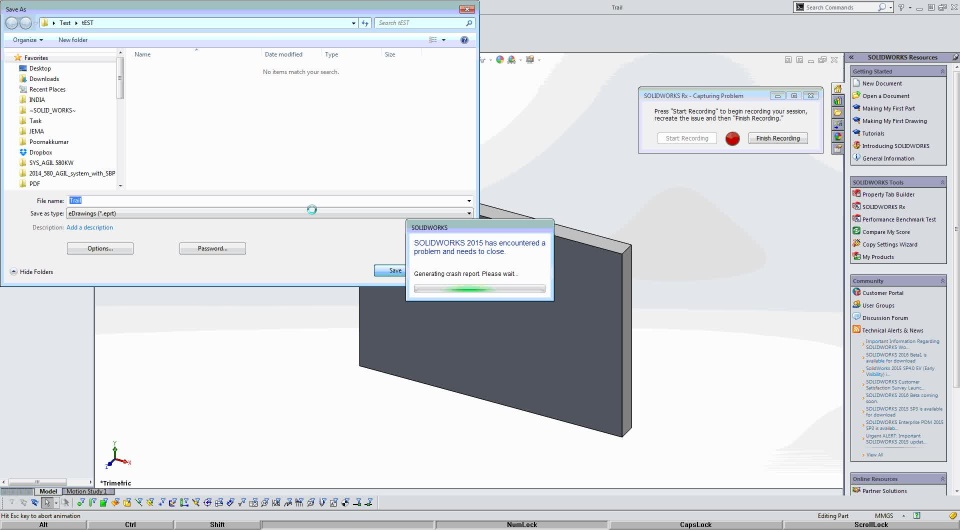The height and width of the screenshot is (530, 960).
Task: Open the Appearances color-ball tab icon
Action: tap(837, 137)
